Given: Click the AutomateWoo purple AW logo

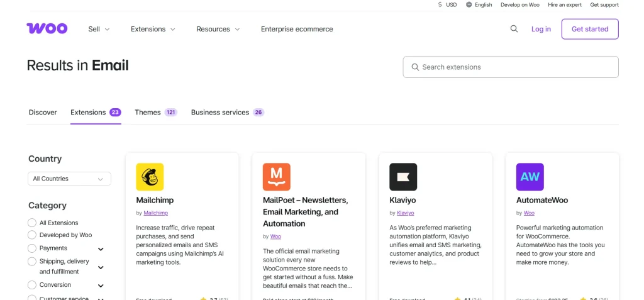Looking at the screenshot, I should 530,177.
